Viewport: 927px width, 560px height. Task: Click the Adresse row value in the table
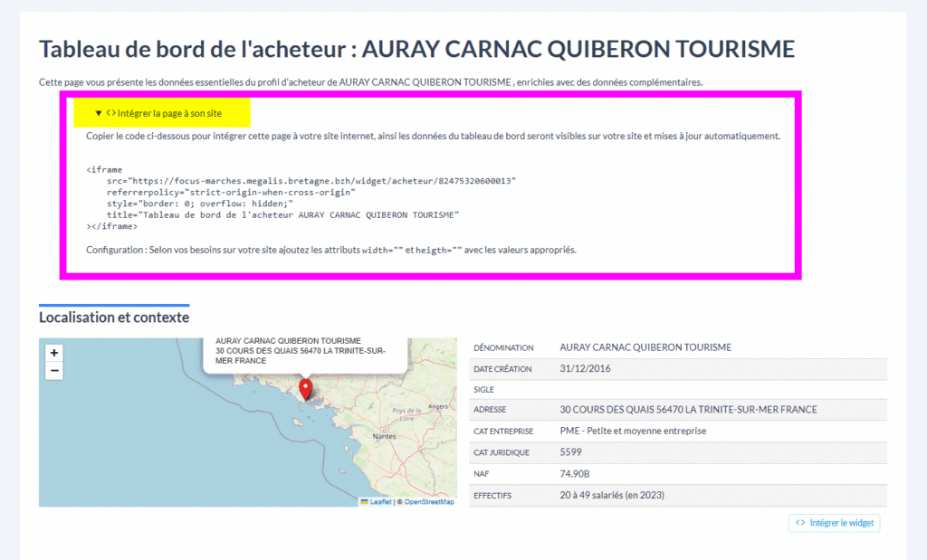[x=688, y=410]
